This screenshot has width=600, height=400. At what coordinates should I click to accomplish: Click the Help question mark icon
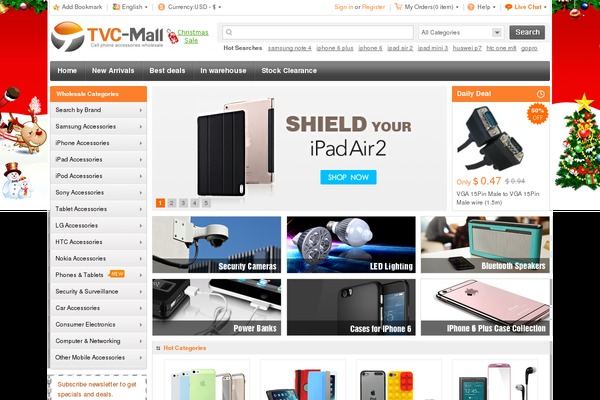coord(471,7)
